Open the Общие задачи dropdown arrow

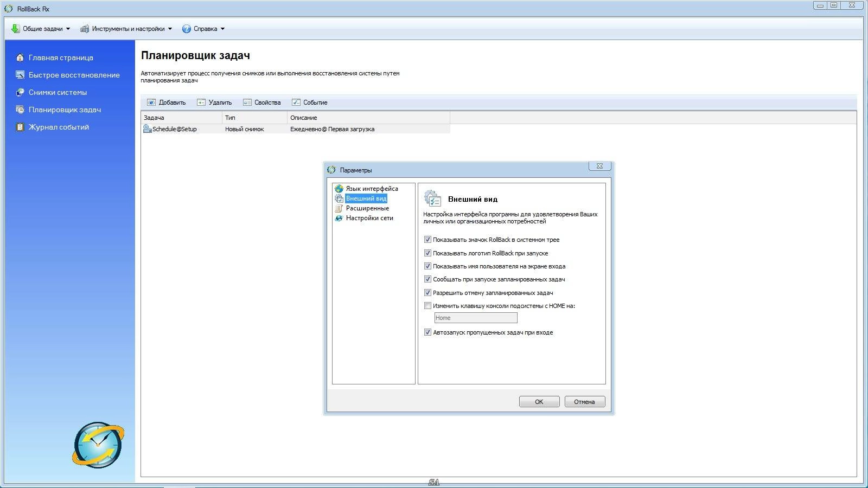[68, 29]
